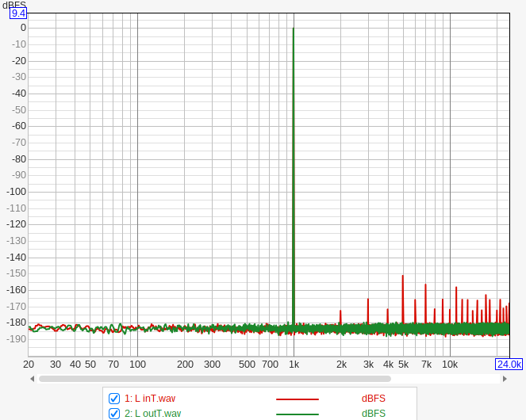Click the -100 level axis label
The image size is (526, 420).
click(17, 192)
